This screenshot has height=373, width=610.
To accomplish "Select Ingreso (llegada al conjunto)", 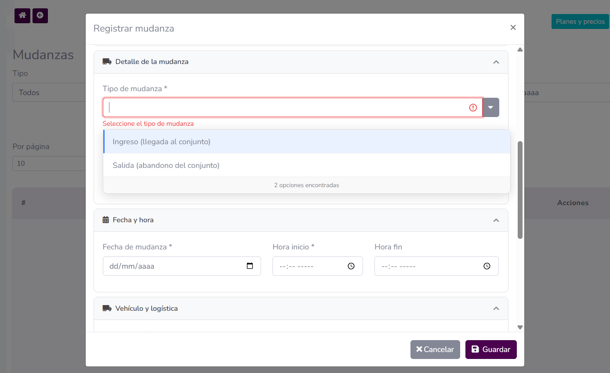I will 307,142.
